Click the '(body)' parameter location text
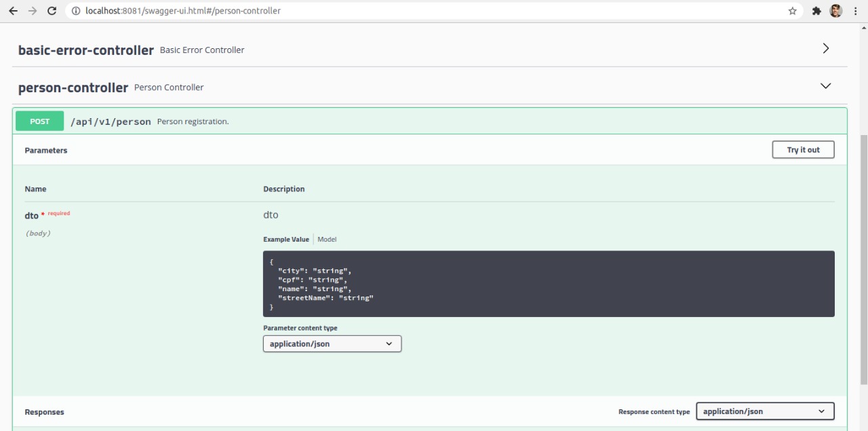The height and width of the screenshot is (431, 868). 38,233
